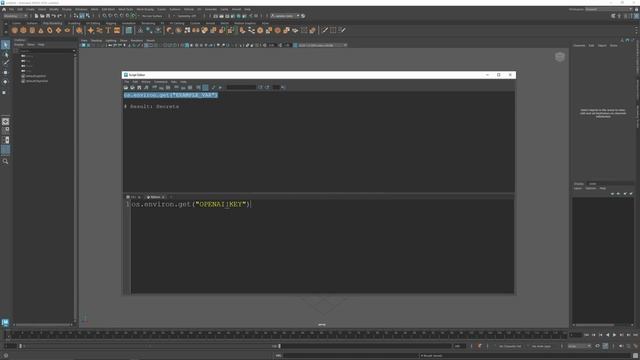Activate the Scale tool in toolbox

(5, 92)
